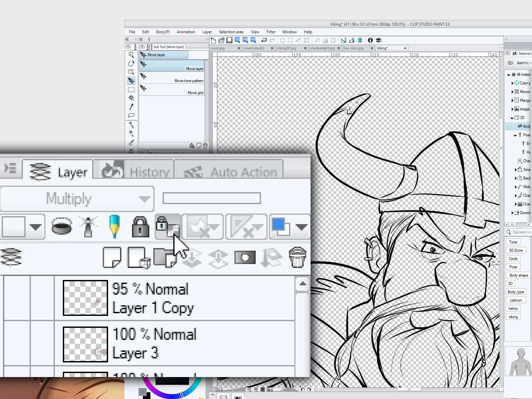Open the Animation menu
Viewport: 532px width, 399px height.
(186, 32)
